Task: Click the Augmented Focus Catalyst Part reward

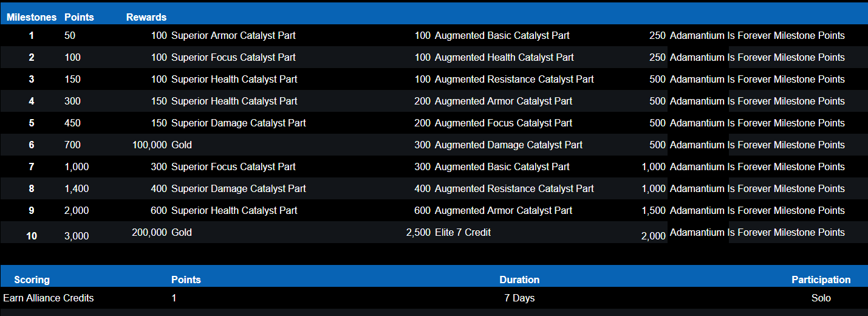Action: (x=504, y=123)
